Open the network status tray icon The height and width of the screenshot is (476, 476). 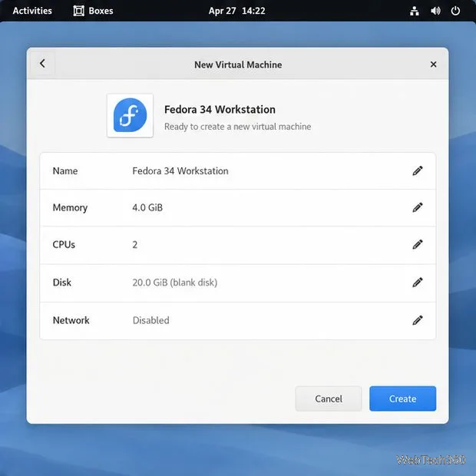point(415,11)
